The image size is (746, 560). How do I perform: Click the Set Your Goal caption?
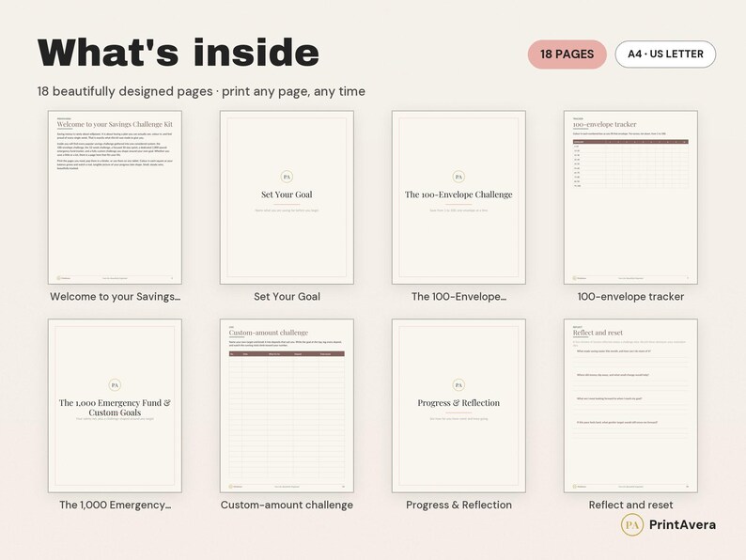tap(287, 296)
